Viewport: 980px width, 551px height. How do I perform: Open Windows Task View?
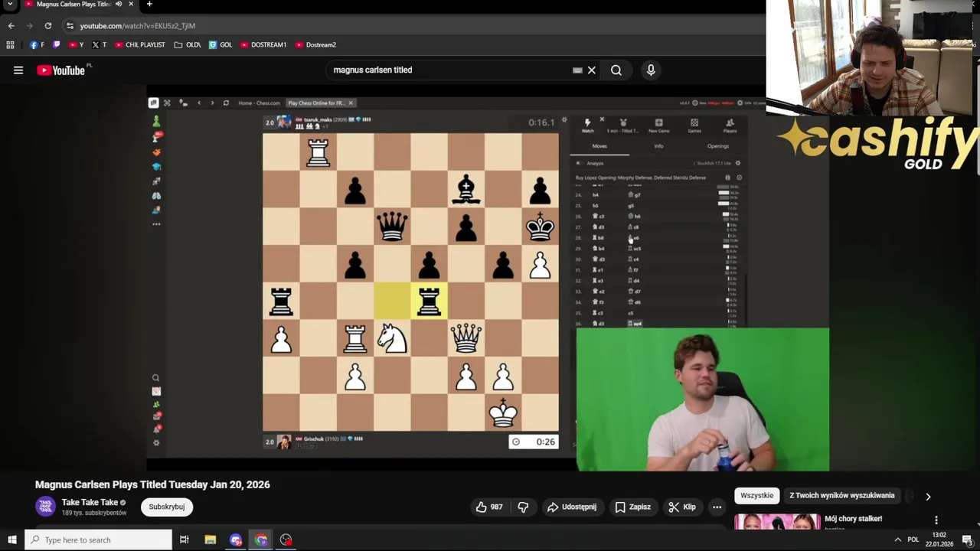(x=185, y=540)
